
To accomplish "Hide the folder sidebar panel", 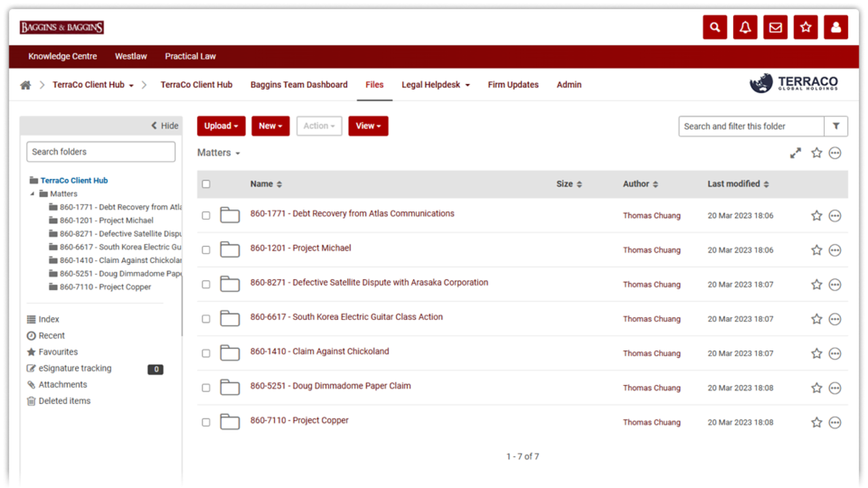I will click(165, 125).
